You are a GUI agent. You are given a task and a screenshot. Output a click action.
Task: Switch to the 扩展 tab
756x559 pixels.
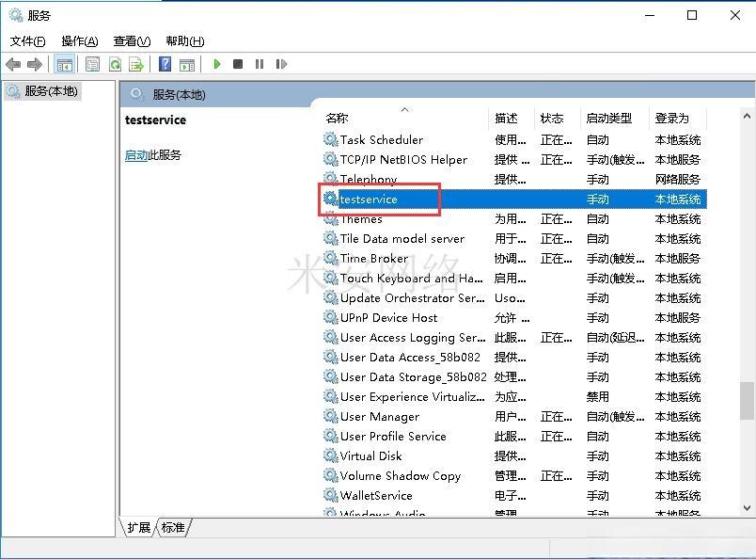pos(139,527)
